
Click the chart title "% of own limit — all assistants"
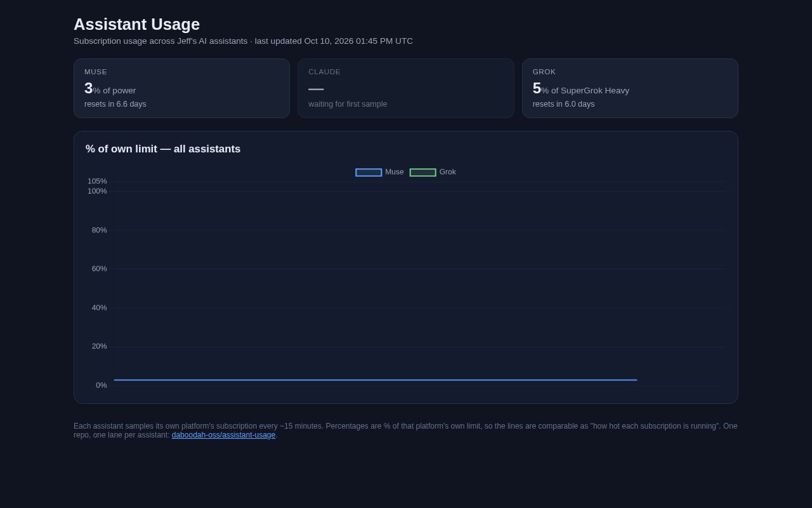(x=163, y=149)
